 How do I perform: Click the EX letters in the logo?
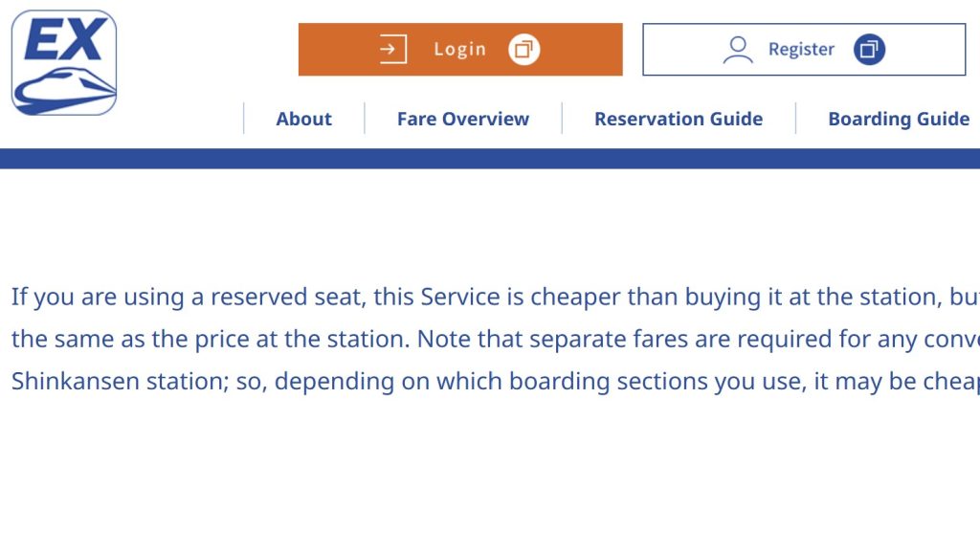[x=63, y=41]
